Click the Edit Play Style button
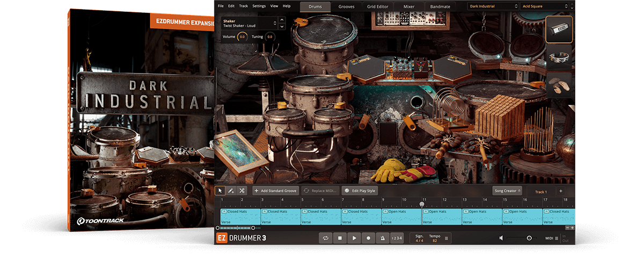 pyautogui.click(x=360, y=191)
